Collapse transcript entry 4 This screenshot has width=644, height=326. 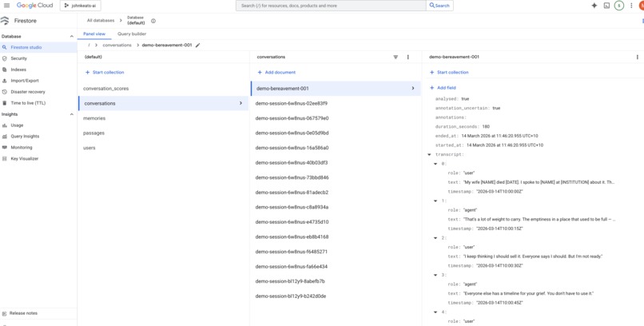[435, 312]
